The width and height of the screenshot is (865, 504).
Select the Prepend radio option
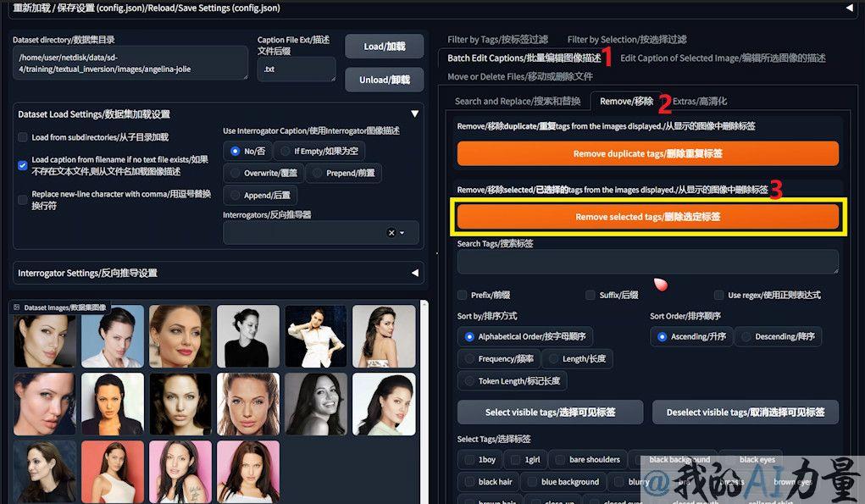[x=317, y=173]
